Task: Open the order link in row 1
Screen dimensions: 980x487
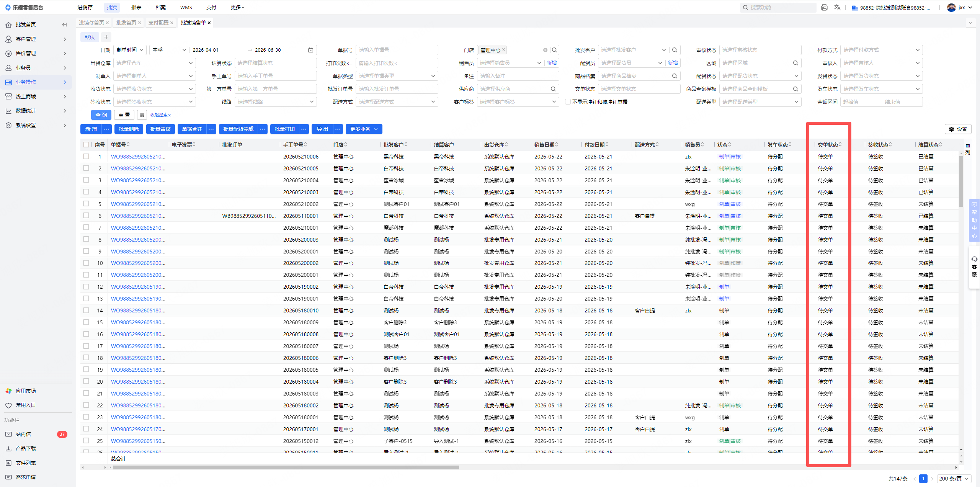Action: click(138, 156)
